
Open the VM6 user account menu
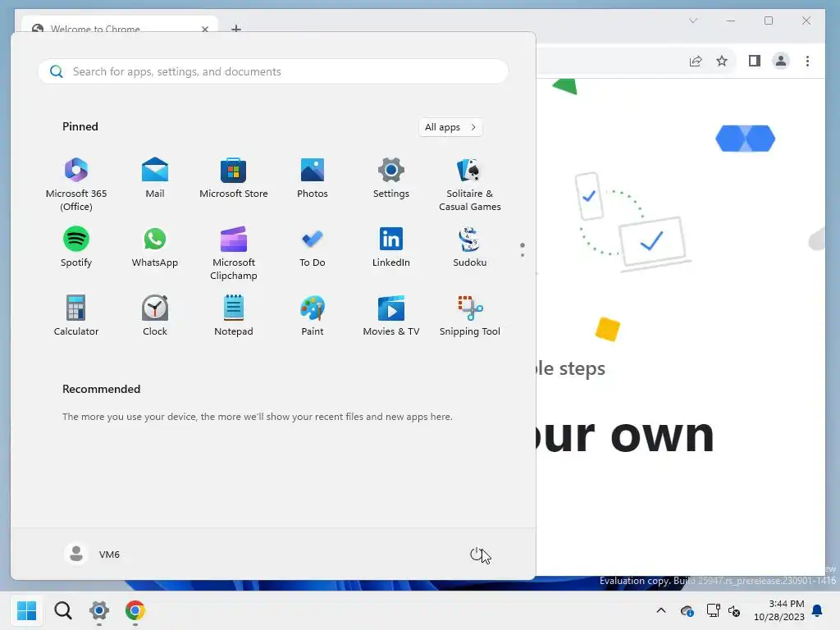[x=93, y=554]
